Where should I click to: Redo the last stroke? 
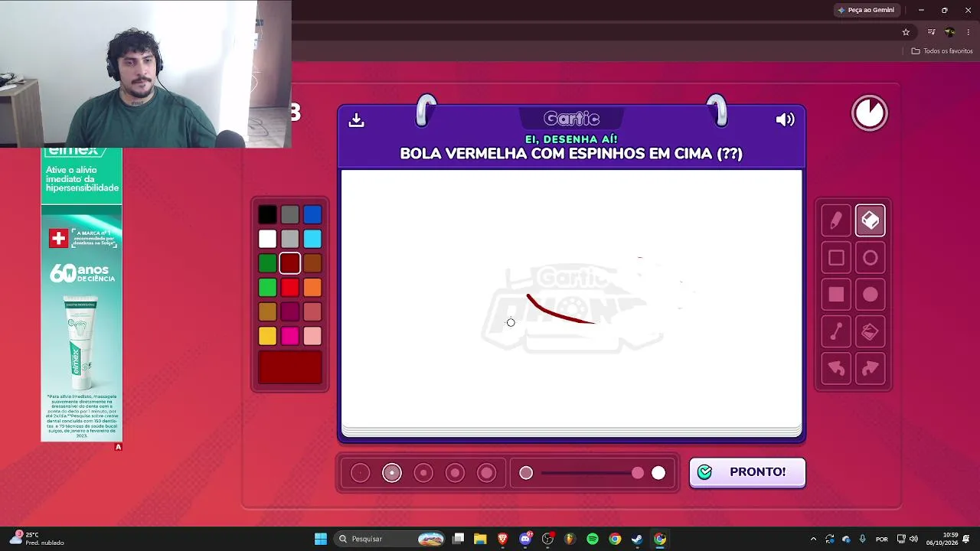coord(871,369)
